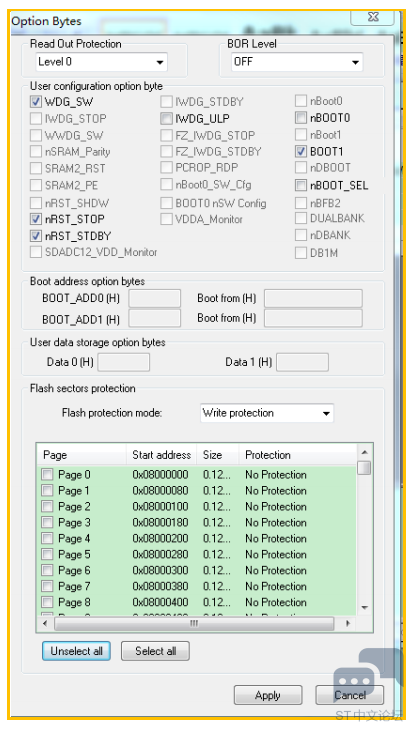This screenshot has width=412, height=731.
Task: Click No Protection in the Page 0 row
Action: pos(276,475)
